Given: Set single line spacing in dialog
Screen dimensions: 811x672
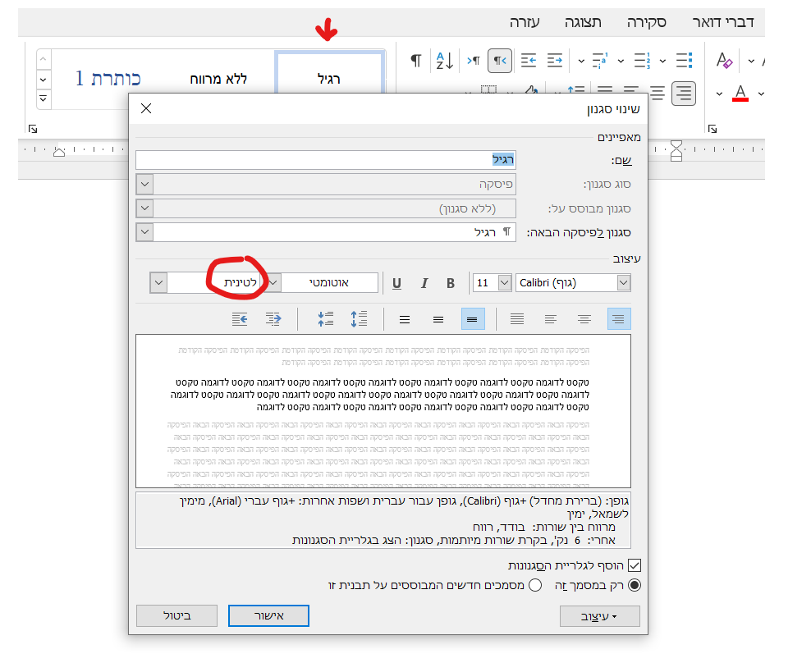Looking at the screenshot, I should 472,319.
